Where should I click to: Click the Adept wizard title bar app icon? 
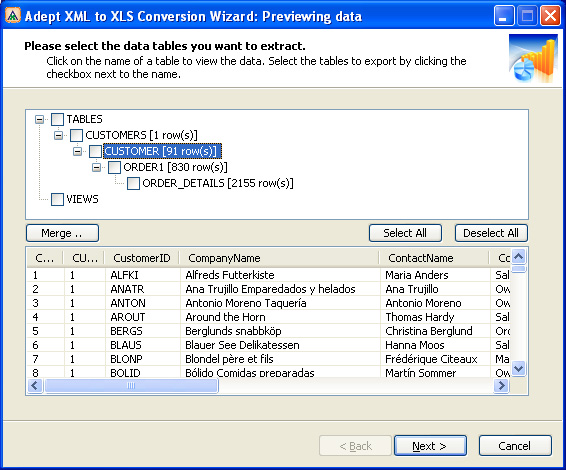13,16
